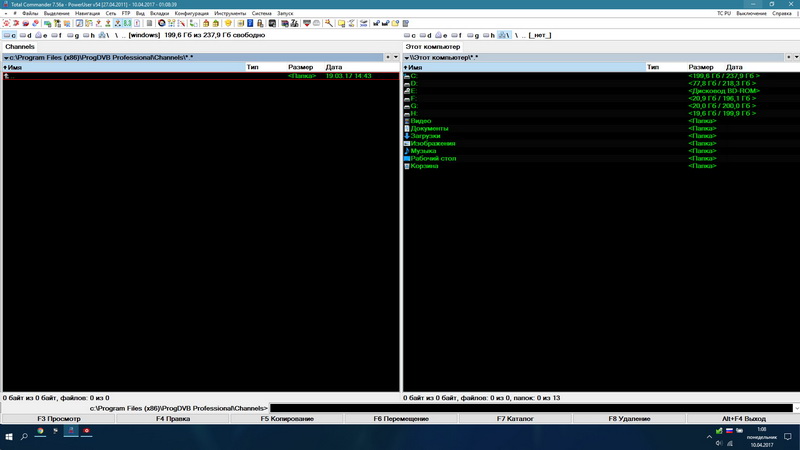Viewport: 800px width, 450px height.
Task: Click the command line input field
Action: 530,408
